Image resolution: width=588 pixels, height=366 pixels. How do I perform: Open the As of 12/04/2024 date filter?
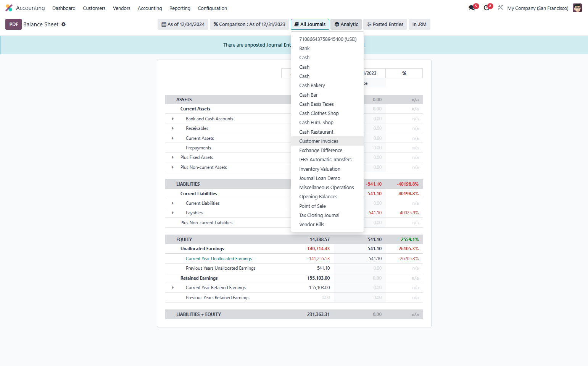pyautogui.click(x=183, y=24)
